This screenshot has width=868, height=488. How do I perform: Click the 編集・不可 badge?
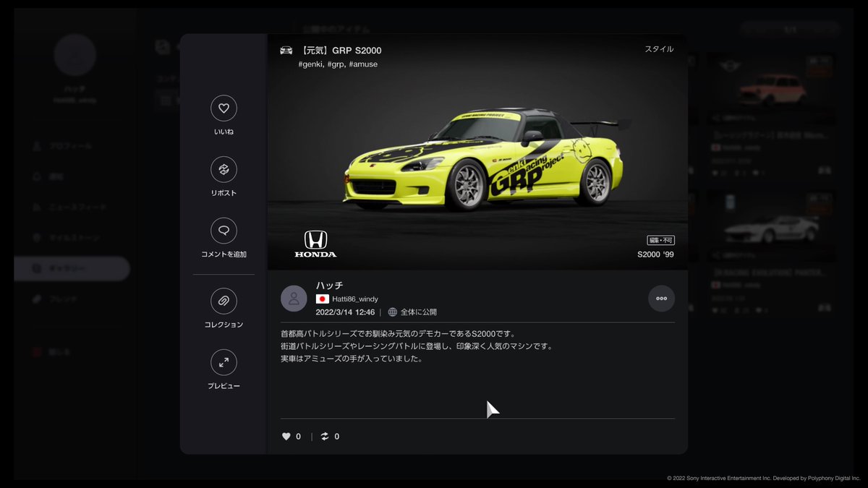[660, 240]
